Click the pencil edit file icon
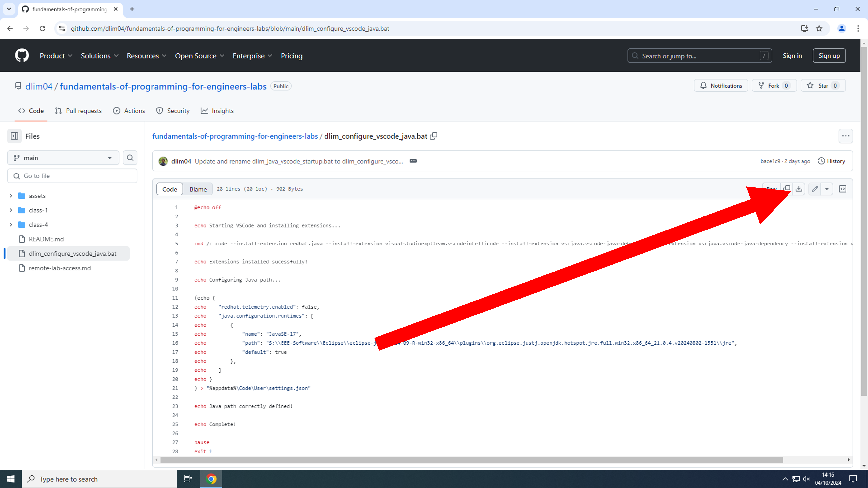This screenshot has height=488, width=868. (x=815, y=189)
